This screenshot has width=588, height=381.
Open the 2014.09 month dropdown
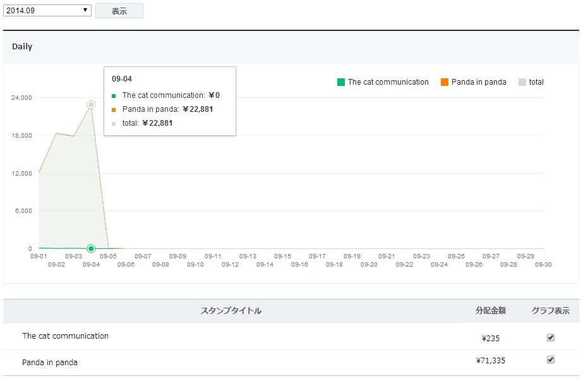[x=47, y=11]
